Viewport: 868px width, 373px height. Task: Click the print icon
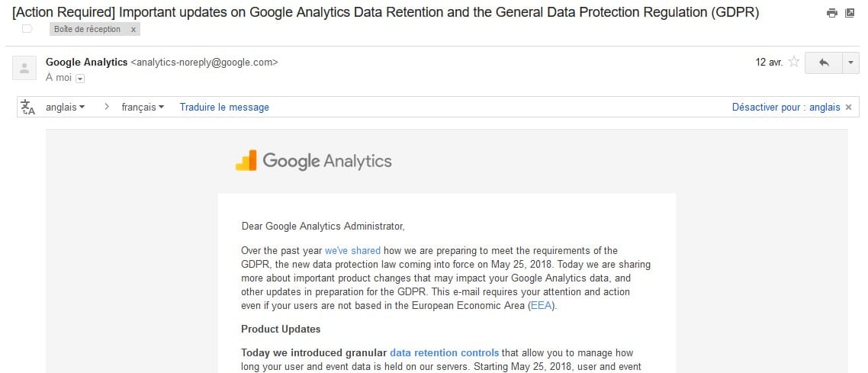tap(832, 13)
